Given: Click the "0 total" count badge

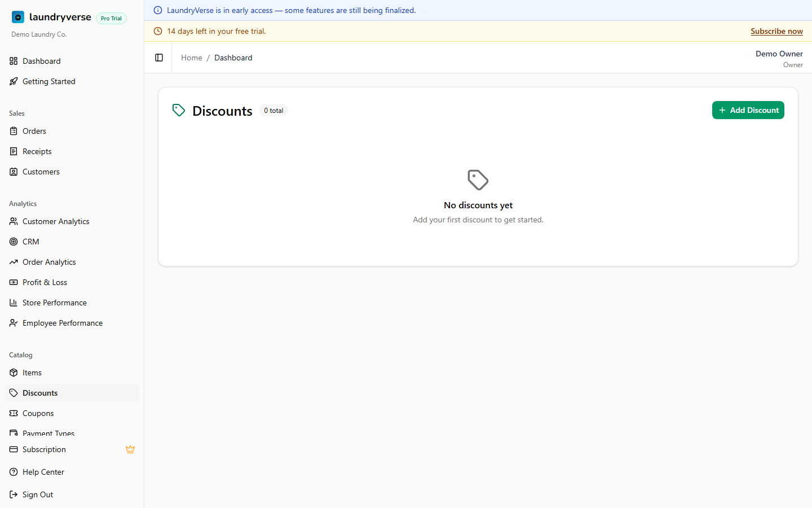Looking at the screenshot, I should pos(273,111).
